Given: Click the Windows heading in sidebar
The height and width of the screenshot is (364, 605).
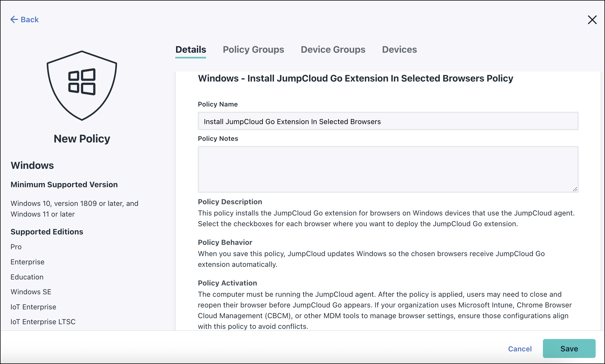Looking at the screenshot, I should [32, 166].
